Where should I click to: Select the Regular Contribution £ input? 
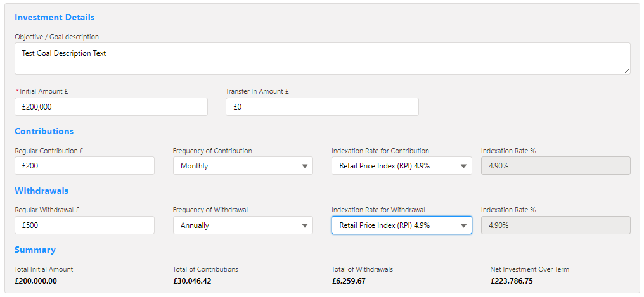tap(84, 166)
